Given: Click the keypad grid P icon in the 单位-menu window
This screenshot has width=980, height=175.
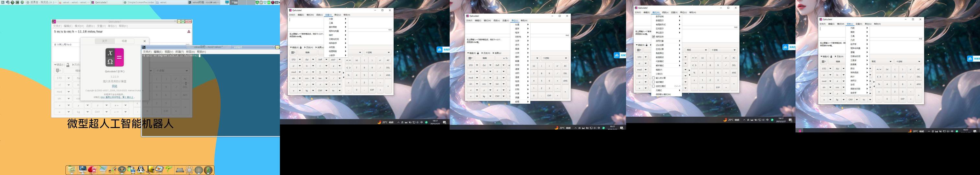Looking at the screenshot, I should (471, 58).
